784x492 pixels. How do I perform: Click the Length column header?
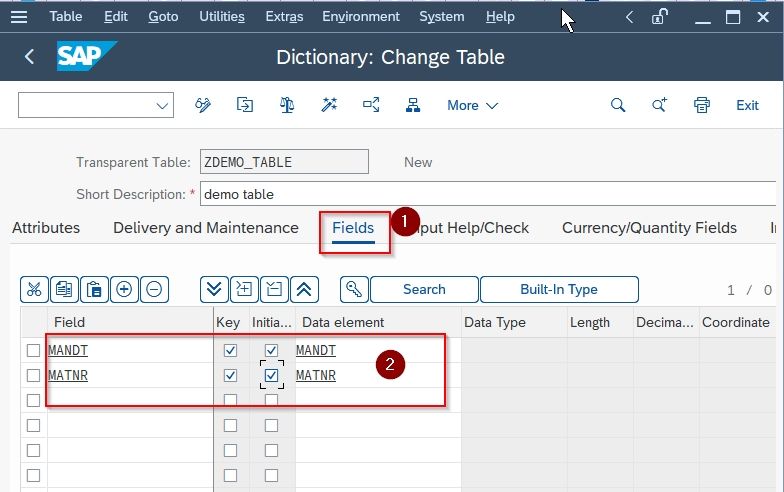click(x=600, y=322)
